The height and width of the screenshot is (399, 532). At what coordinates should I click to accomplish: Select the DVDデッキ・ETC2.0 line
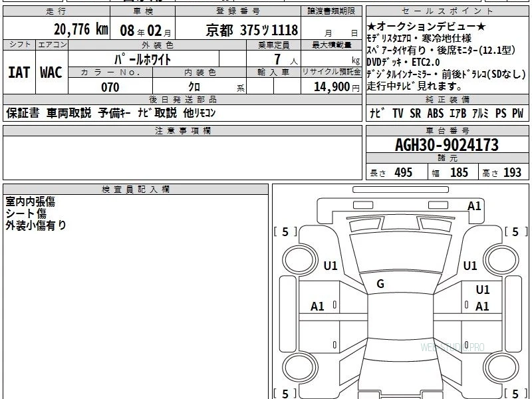click(x=403, y=62)
